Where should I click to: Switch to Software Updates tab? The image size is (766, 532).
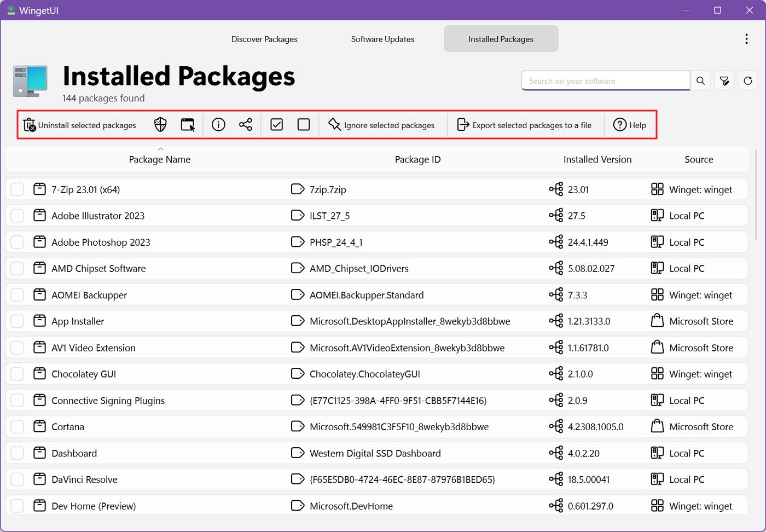click(x=382, y=39)
